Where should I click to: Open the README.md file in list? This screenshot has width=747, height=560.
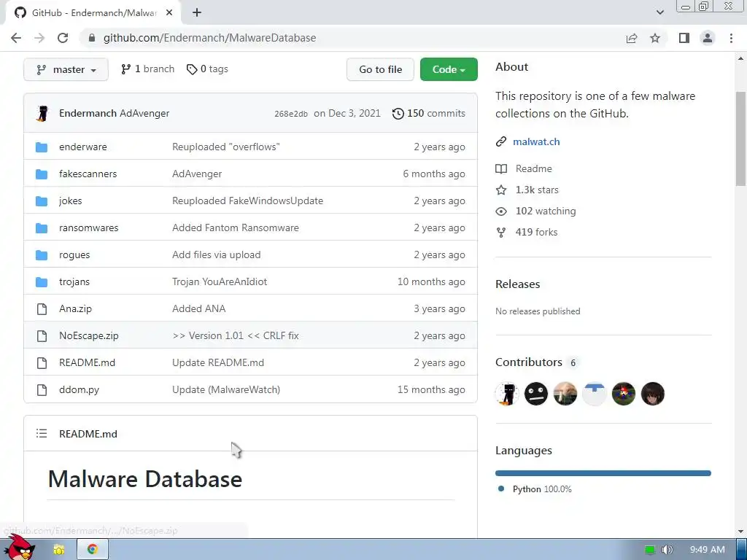[88, 363]
